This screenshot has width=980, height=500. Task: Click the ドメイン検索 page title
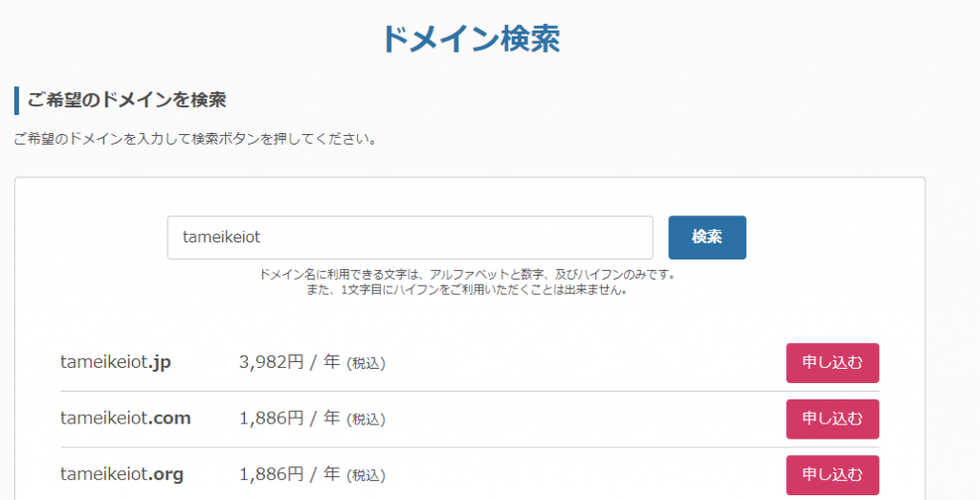[x=470, y=39]
